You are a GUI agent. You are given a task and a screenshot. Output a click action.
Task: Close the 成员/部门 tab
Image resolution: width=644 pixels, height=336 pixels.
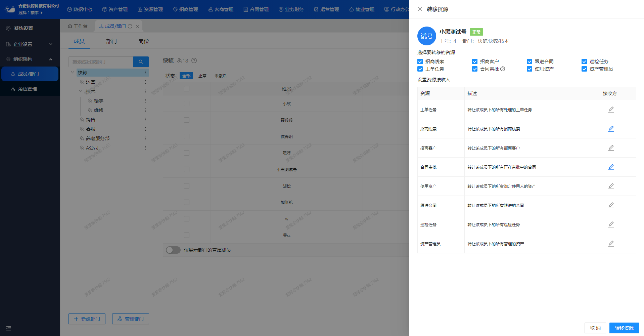tap(138, 27)
